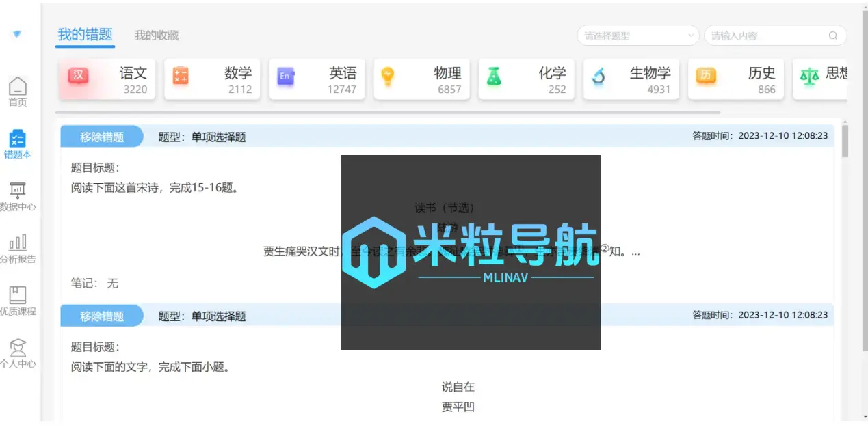Open 分析报告 bar chart icon
The width and height of the screenshot is (868, 425).
[18, 243]
